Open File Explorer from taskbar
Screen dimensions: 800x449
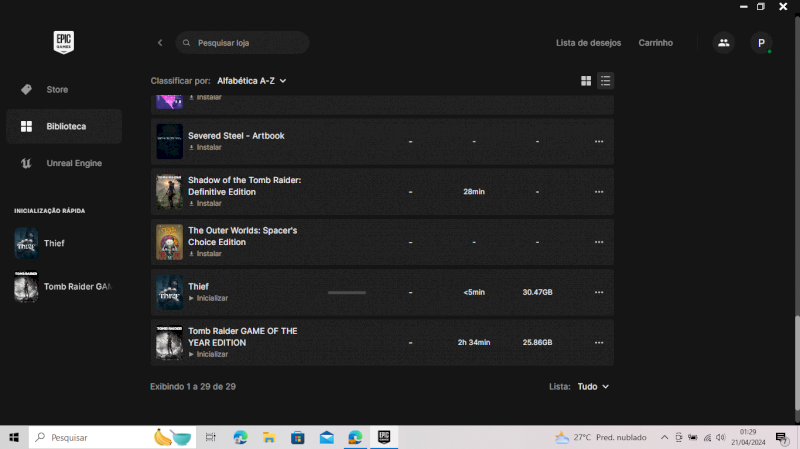pos(269,437)
